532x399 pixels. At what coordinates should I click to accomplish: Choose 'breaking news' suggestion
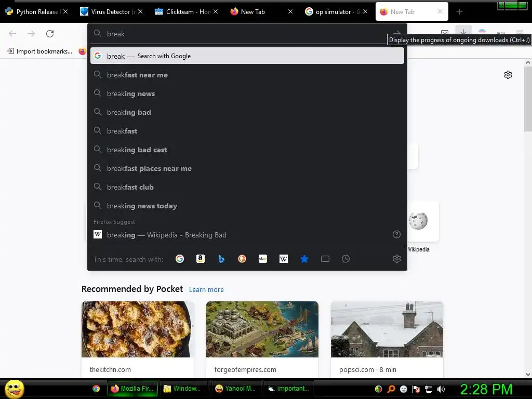point(247,94)
